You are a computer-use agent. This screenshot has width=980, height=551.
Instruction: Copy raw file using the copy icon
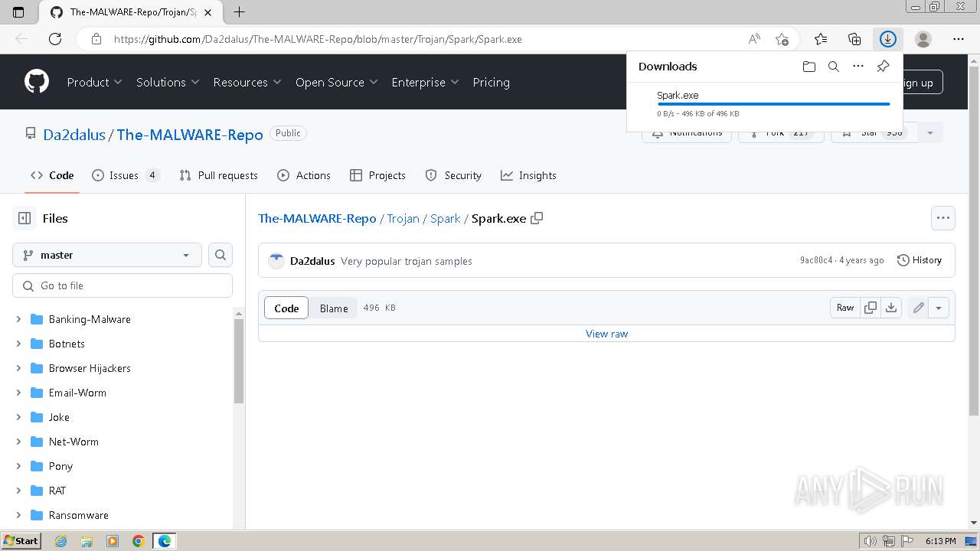pyautogui.click(x=871, y=308)
